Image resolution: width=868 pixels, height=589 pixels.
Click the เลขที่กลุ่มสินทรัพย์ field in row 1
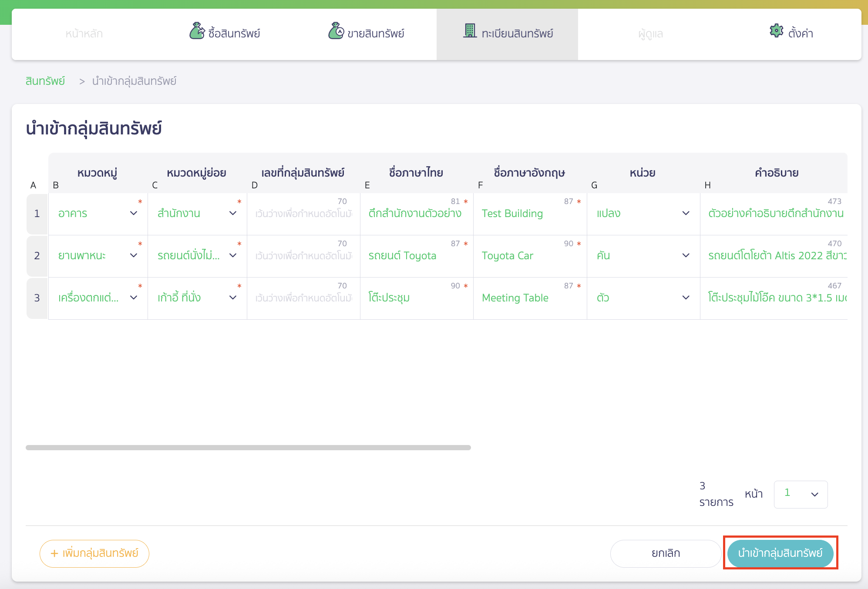303,214
